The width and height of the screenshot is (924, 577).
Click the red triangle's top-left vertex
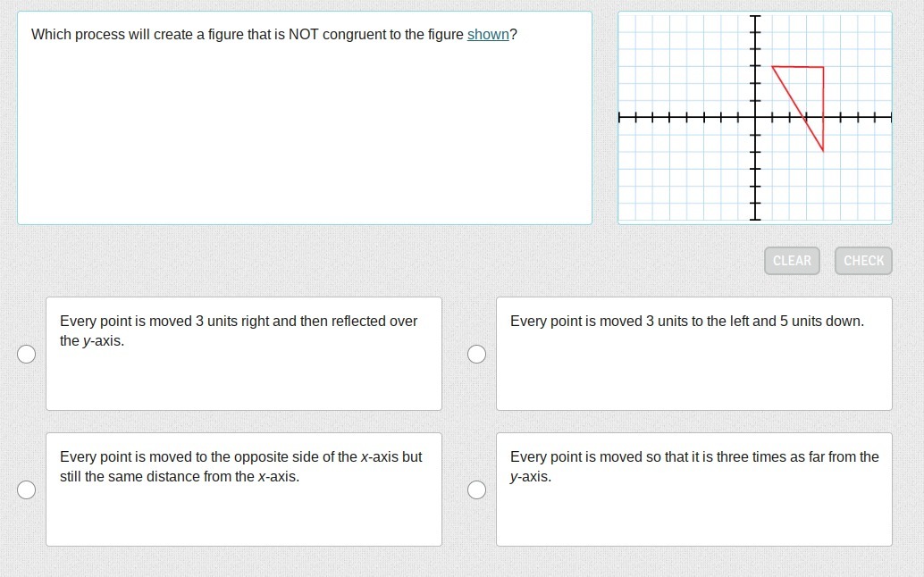tap(772, 66)
